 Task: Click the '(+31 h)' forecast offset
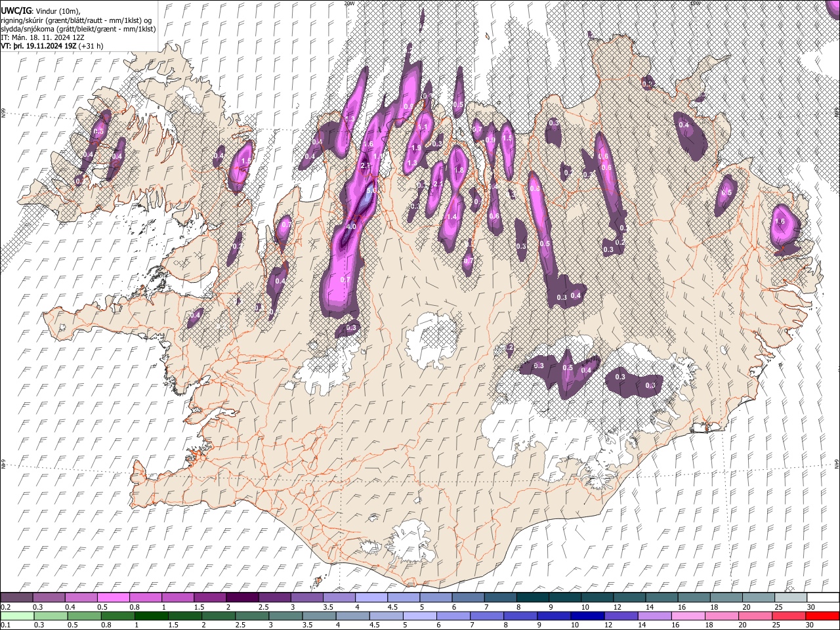coord(91,46)
